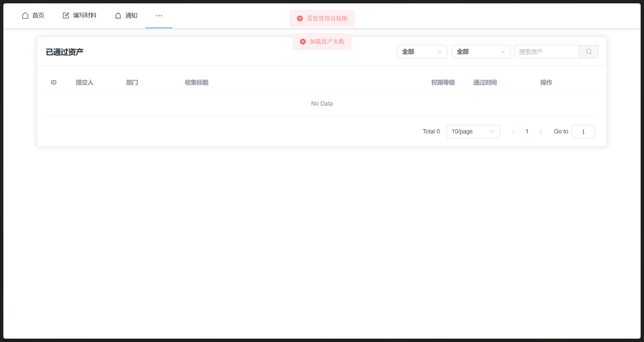Image resolution: width=644 pixels, height=342 pixels.
Task: Select page 1 in pagination
Action: (527, 131)
